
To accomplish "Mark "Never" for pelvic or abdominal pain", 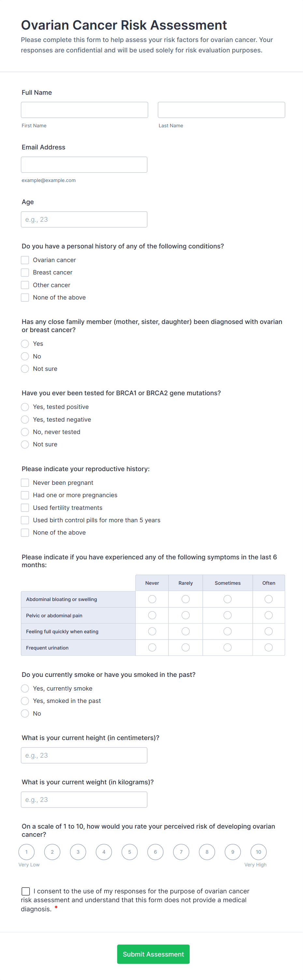I will [x=152, y=615].
